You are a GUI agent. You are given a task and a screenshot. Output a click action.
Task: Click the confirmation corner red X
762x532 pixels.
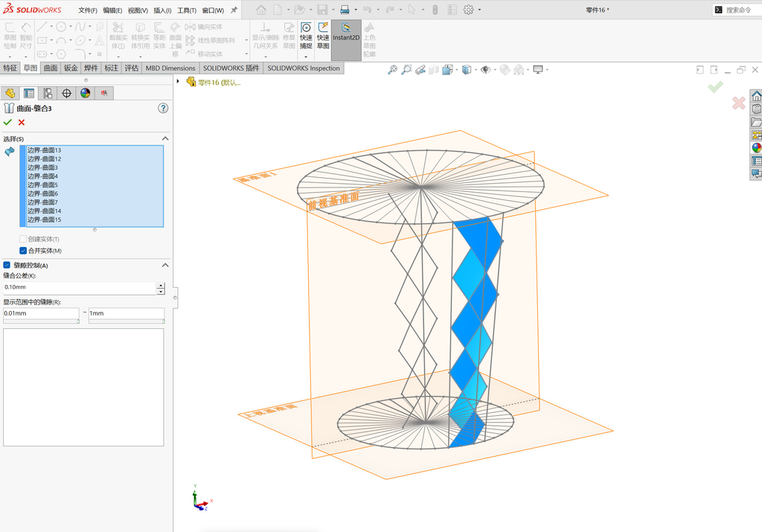pos(739,103)
